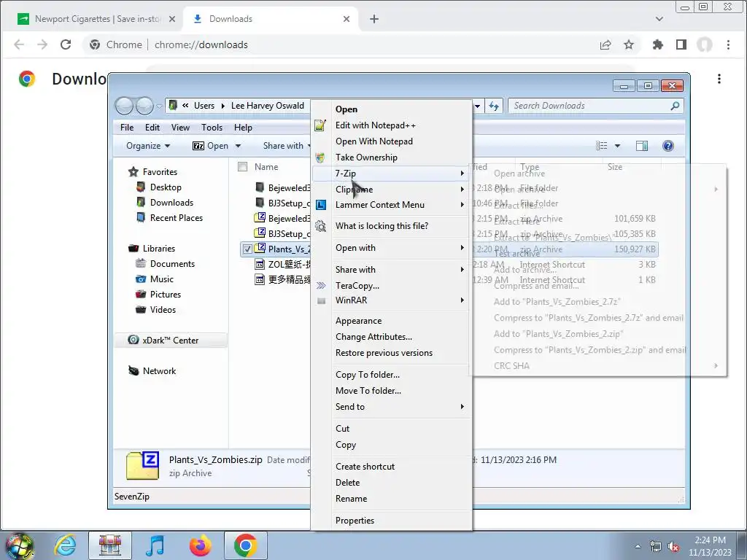This screenshot has width=747, height=560.
Task: Toggle the Chrome side panel icon
Action: pos(681,44)
